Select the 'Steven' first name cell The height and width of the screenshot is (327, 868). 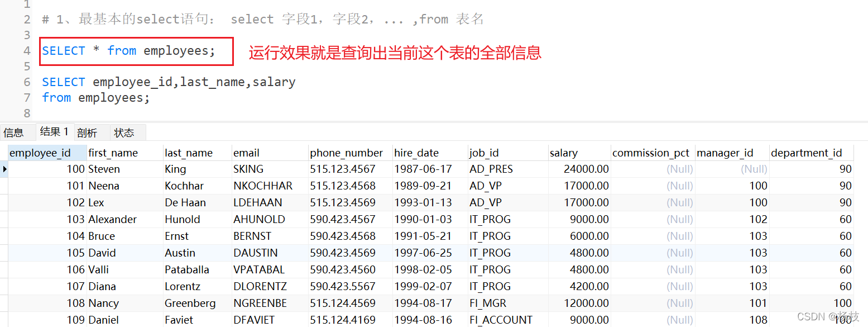coord(125,169)
